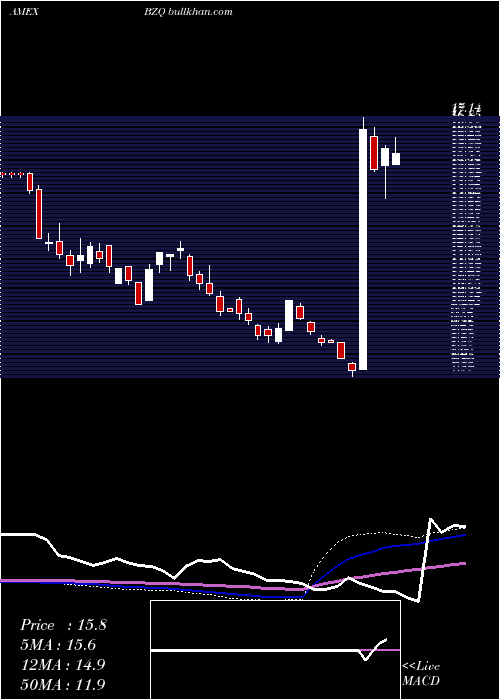
Task: Click the 50MA : 11.9 value
Action: (63, 684)
